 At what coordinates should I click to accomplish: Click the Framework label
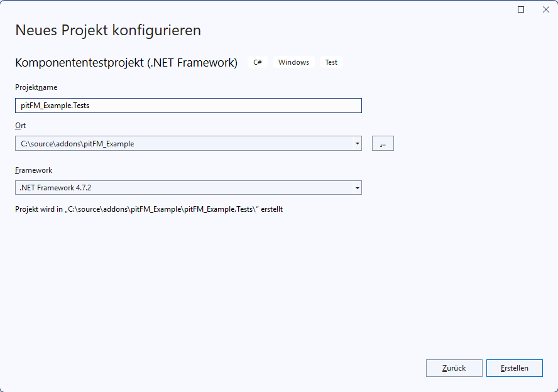[x=34, y=170]
